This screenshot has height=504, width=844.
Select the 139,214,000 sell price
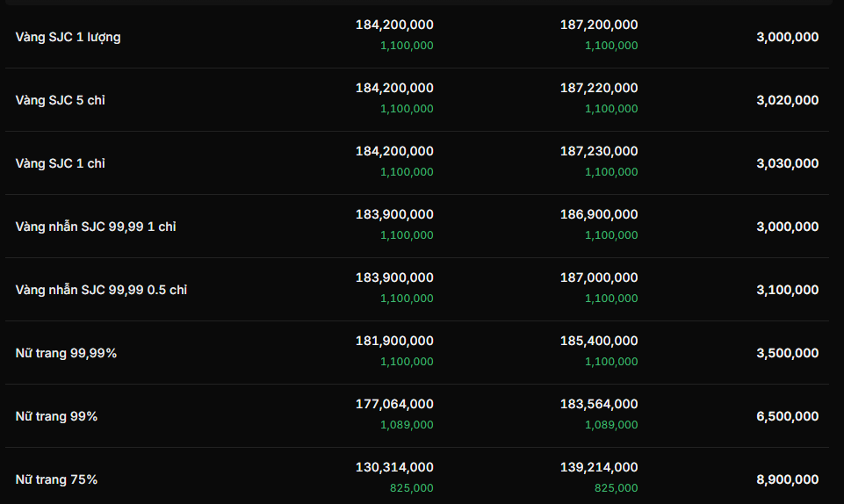point(599,467)
